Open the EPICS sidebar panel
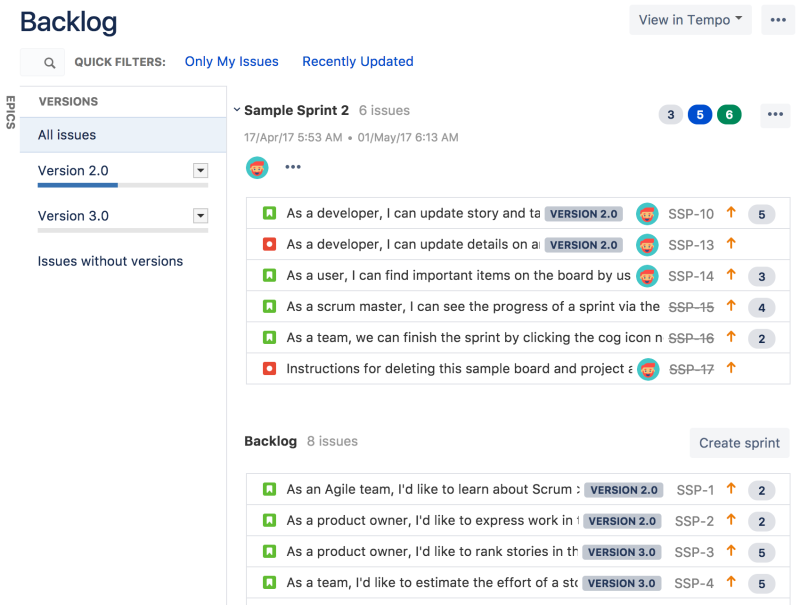 coord(9,113)
